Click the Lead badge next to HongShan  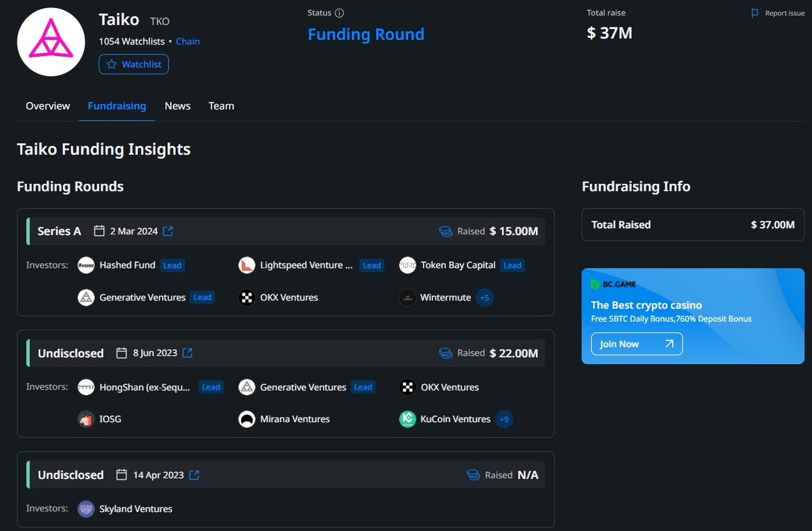[x=211, y=387]
